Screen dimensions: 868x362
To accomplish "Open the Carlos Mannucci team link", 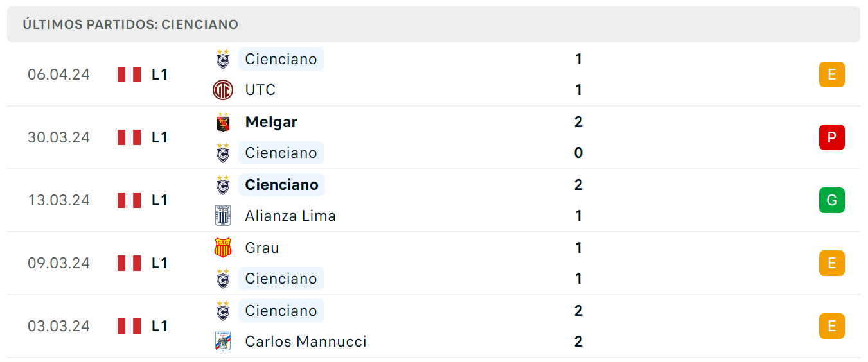I will [306, 341].
